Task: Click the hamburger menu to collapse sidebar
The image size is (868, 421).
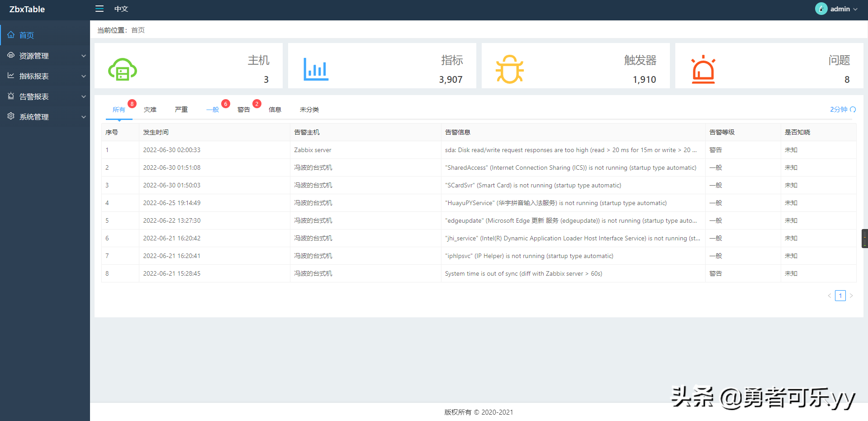Action: [x=100, y=9]
